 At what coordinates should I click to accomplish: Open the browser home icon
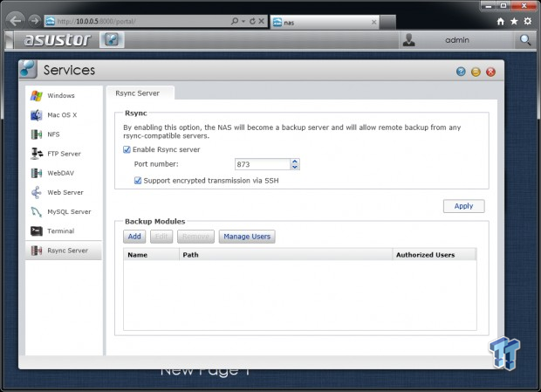(501, 22)
